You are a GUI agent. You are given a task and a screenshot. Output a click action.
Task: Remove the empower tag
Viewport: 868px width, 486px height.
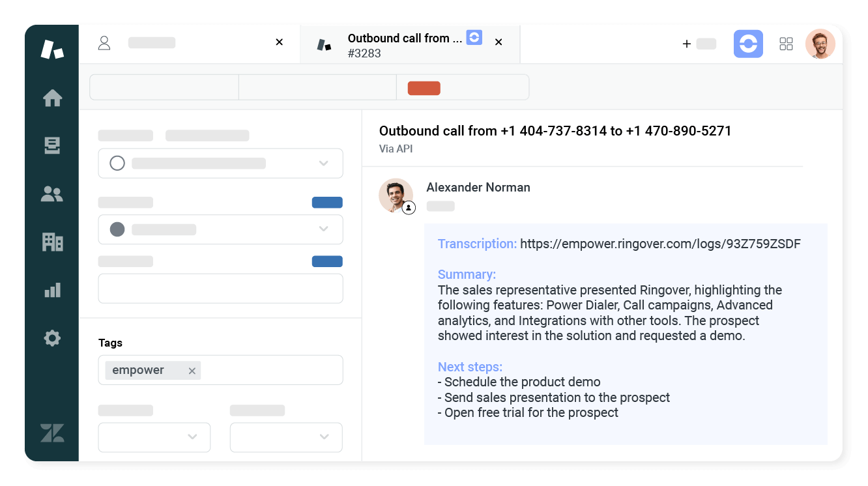pyautogui.click(x=192, y=370)
